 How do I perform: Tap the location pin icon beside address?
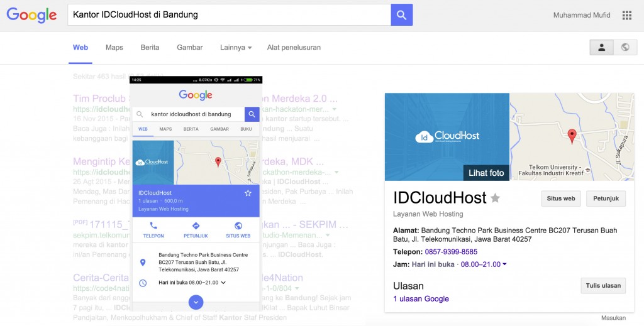(143, 263)
